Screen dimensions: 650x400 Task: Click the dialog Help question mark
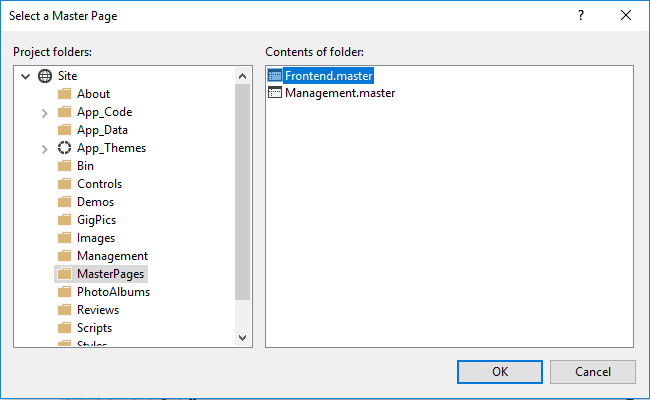tap(580, 16)
